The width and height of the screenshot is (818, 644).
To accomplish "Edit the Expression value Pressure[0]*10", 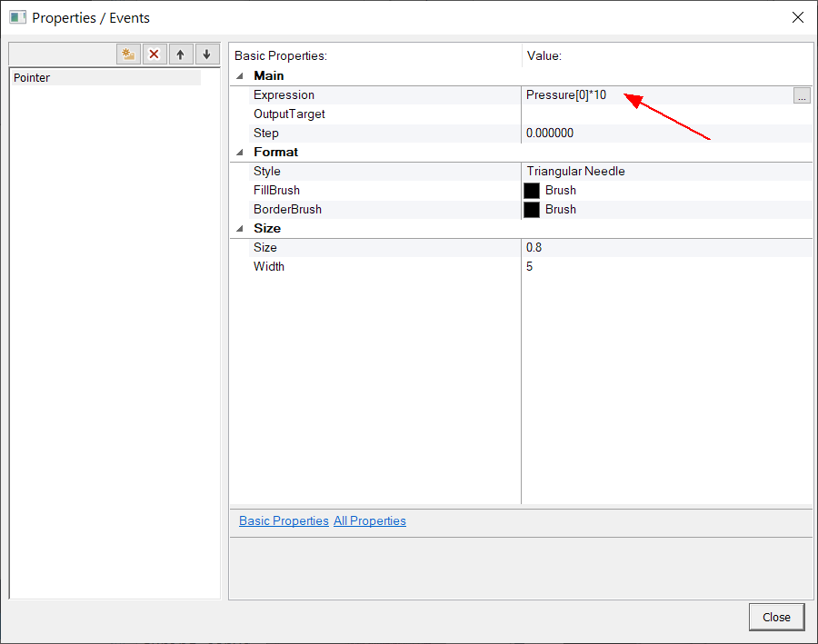I will click(566, 95).
